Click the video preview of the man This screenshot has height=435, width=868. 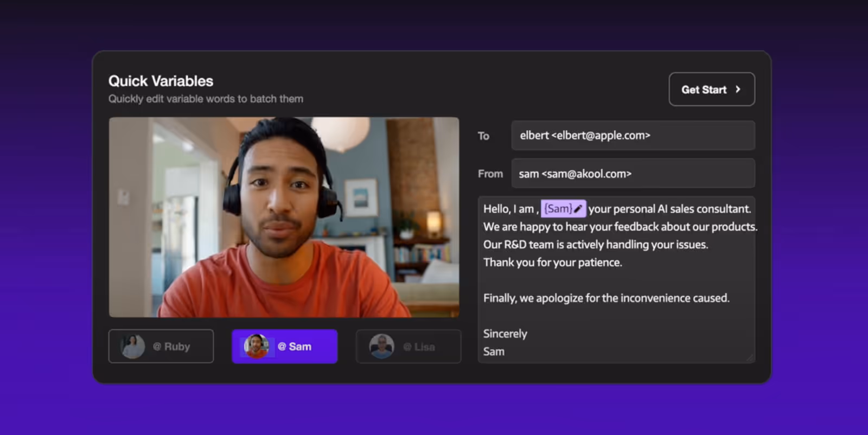click(284, 217)
